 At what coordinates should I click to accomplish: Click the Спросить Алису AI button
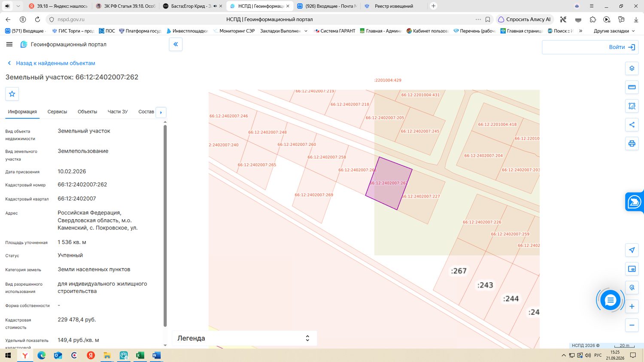[x=525, y=19]
